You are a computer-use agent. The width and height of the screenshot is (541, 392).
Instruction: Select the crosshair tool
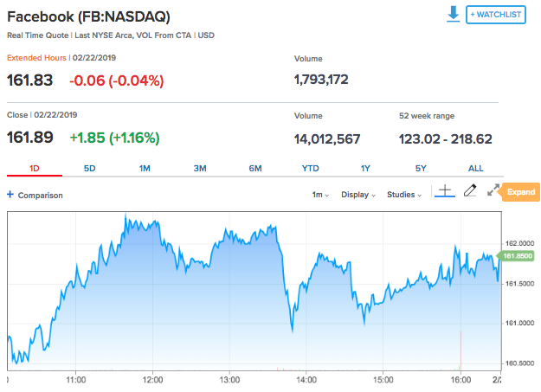click(444, 191)
